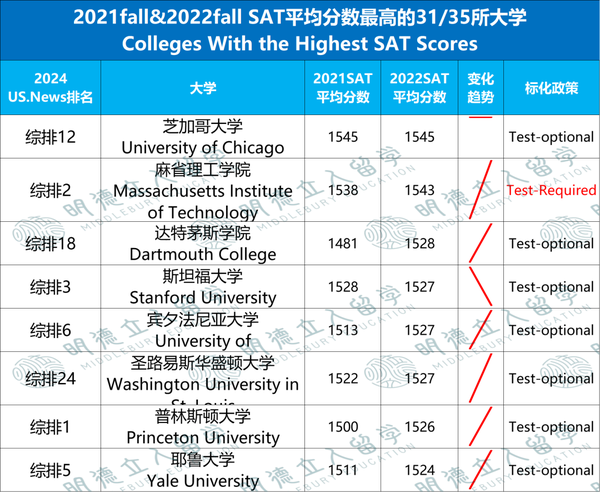Select the '综排2' ranking cell
This screenshot has height=492, width=600.
click(51, 190)
